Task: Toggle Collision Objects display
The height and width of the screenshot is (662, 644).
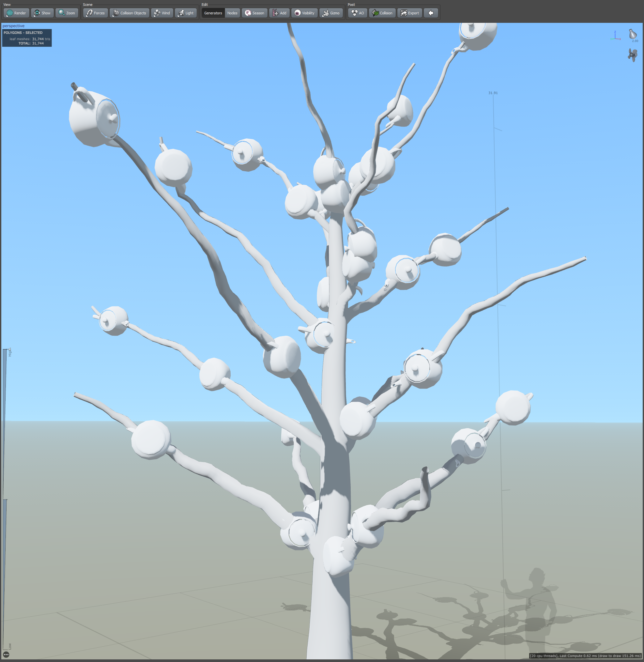Action: tap(130, 13)
